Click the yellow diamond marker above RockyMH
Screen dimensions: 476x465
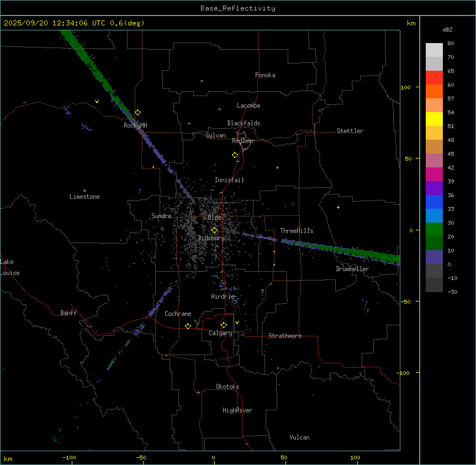137,112
